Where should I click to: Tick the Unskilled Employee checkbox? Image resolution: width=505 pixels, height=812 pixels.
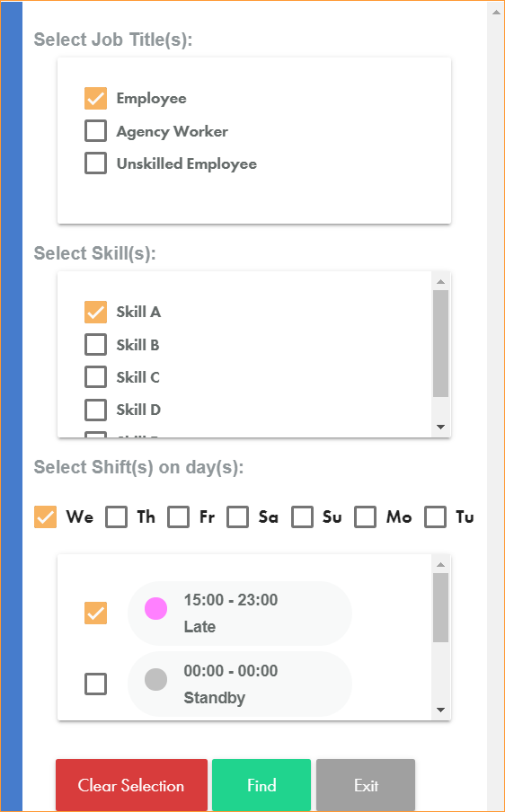click(x=96, y=163)
